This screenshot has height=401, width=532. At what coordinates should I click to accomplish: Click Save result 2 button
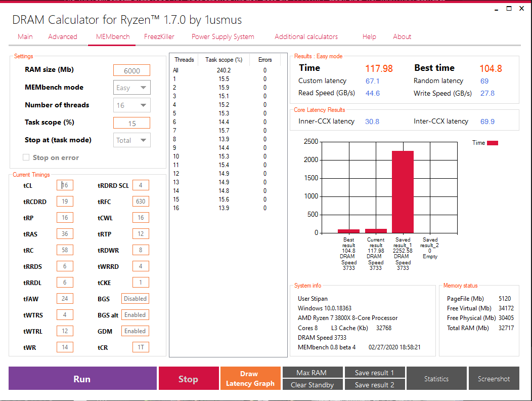point(375,385)
